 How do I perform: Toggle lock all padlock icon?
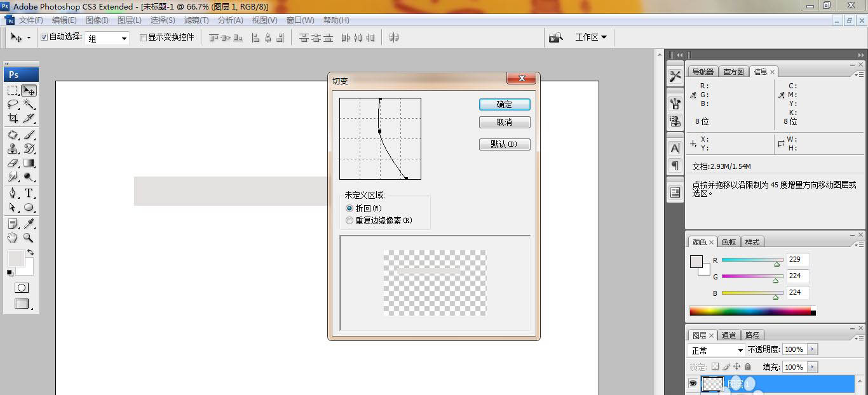[x=748, y=366]
